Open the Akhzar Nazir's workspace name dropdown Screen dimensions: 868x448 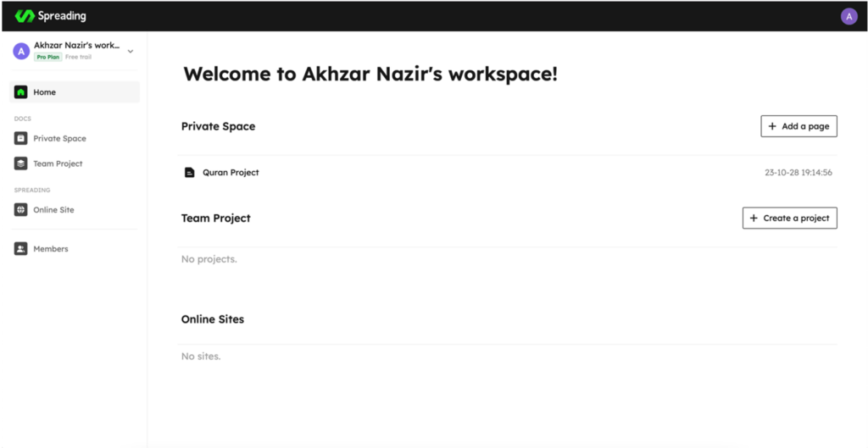click(x=77, y=46)
